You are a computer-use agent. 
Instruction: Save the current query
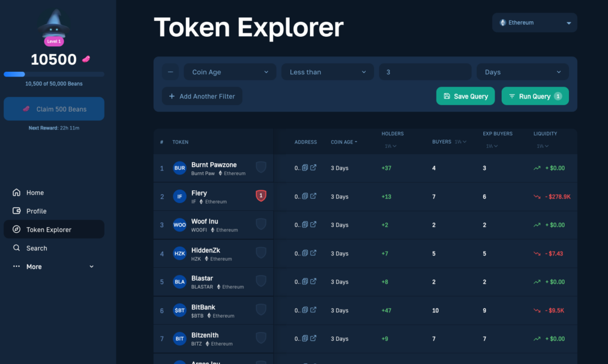[x=465, y=96]
